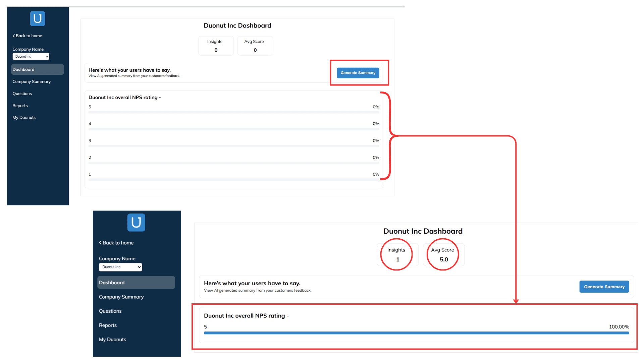Click the Avg Score card showing 5.0
This screenshot has width=644, height=362.
click(443, 255)
